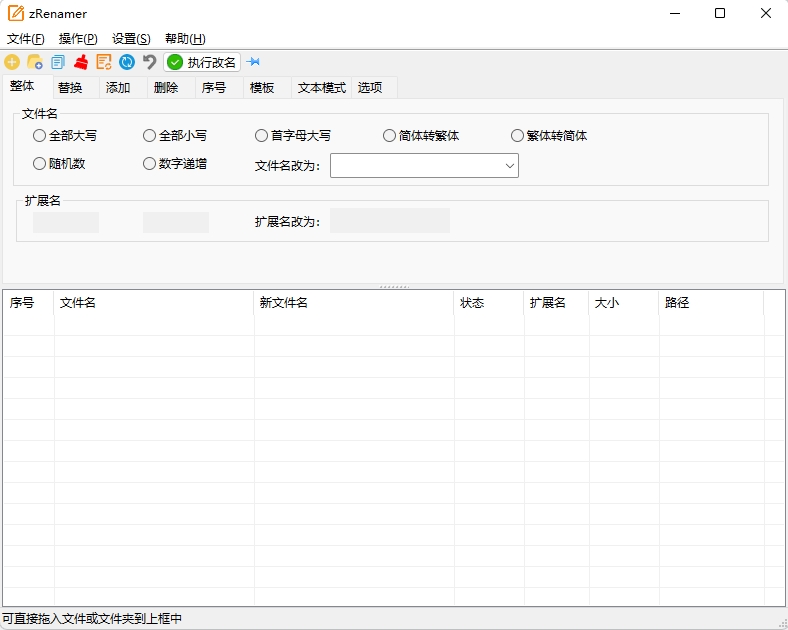Click the zRenamer title bar app icon
The height and width of the screenshot is (630, 788).
(x=16, y=13)
